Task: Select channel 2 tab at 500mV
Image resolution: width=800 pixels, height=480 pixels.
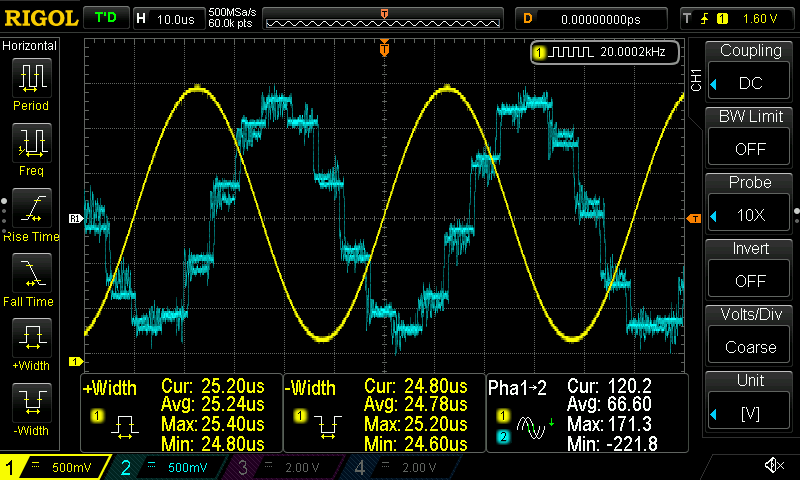Action: point(170,466)
